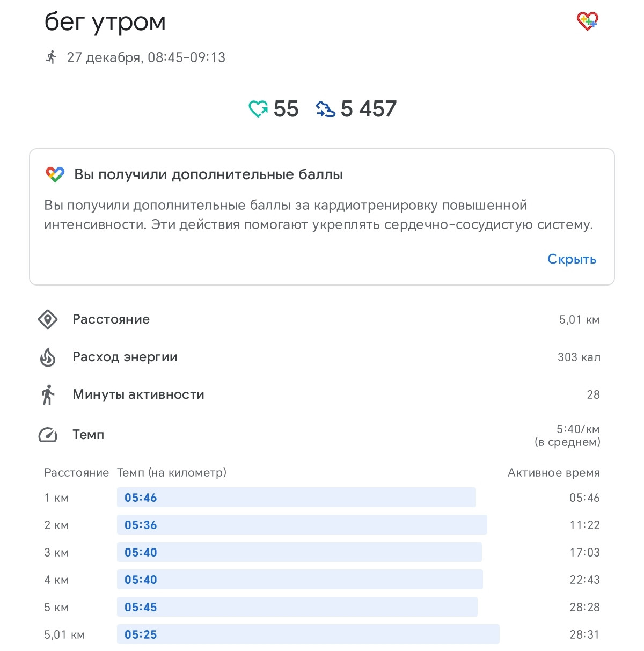
Task: Tap the pace speedometer icon
Action: [48, 435]
